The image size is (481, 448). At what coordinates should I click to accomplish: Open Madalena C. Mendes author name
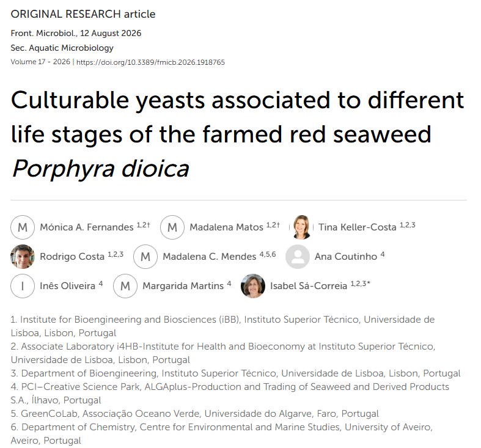[x=209, y=257]
